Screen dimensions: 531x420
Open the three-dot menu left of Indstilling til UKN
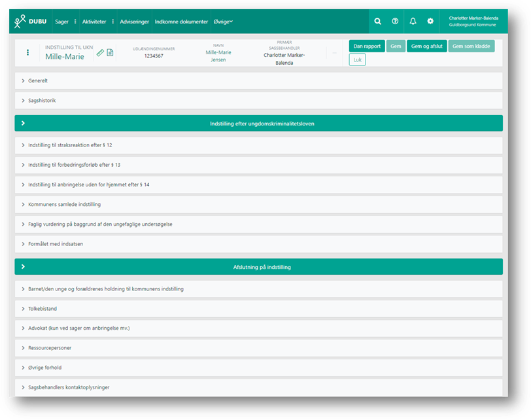click(27, 52)
